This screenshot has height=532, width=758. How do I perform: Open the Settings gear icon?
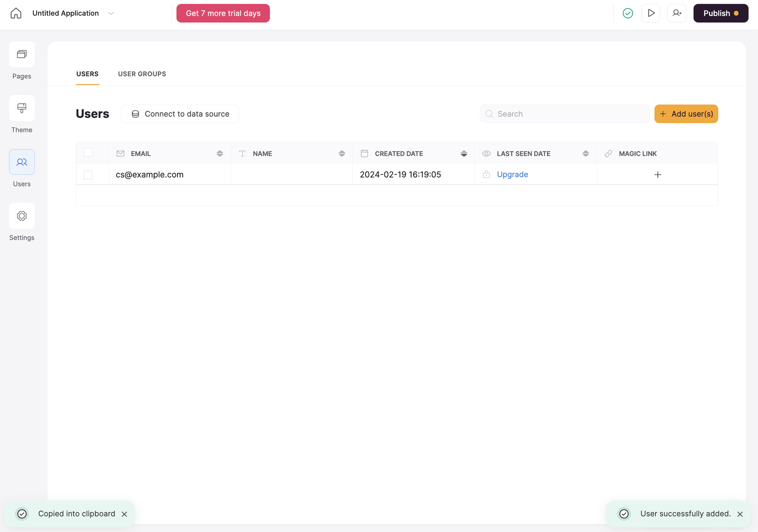[x=22, y=216]
